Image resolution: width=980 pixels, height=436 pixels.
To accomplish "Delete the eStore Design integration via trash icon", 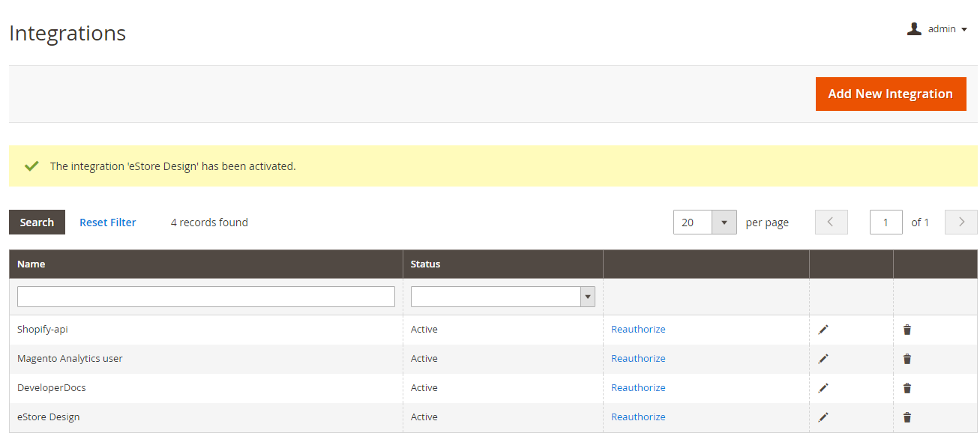I will tap(907, 417).
